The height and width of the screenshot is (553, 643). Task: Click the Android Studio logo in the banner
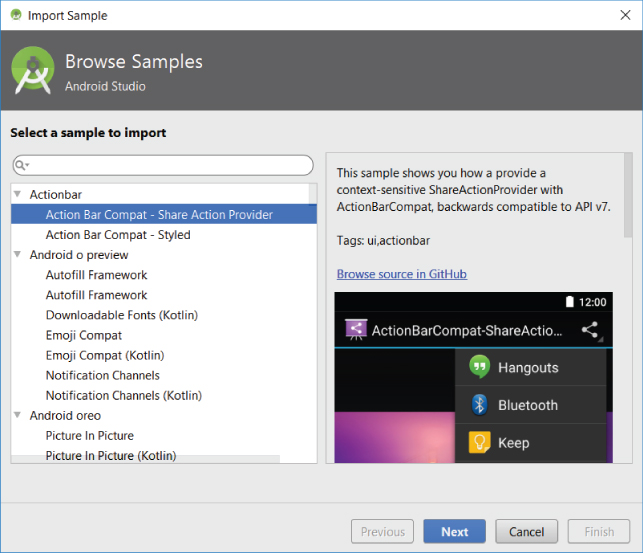(x=33, y=71)
